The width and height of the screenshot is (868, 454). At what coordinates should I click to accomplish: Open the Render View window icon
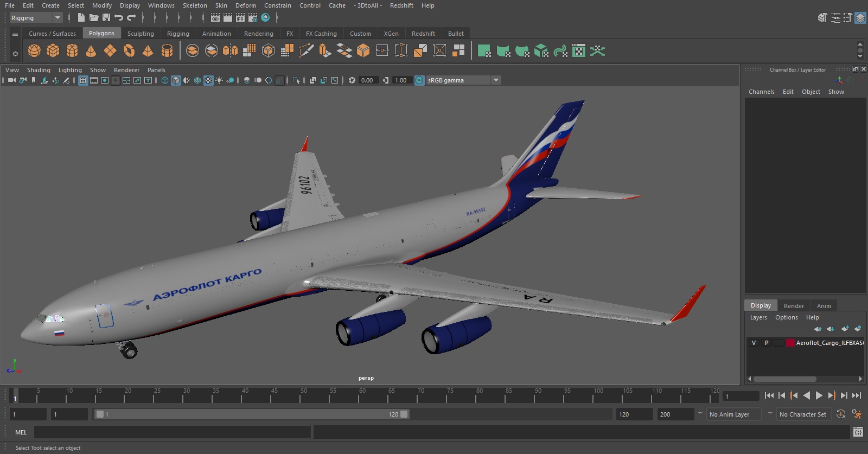[215, 18]
